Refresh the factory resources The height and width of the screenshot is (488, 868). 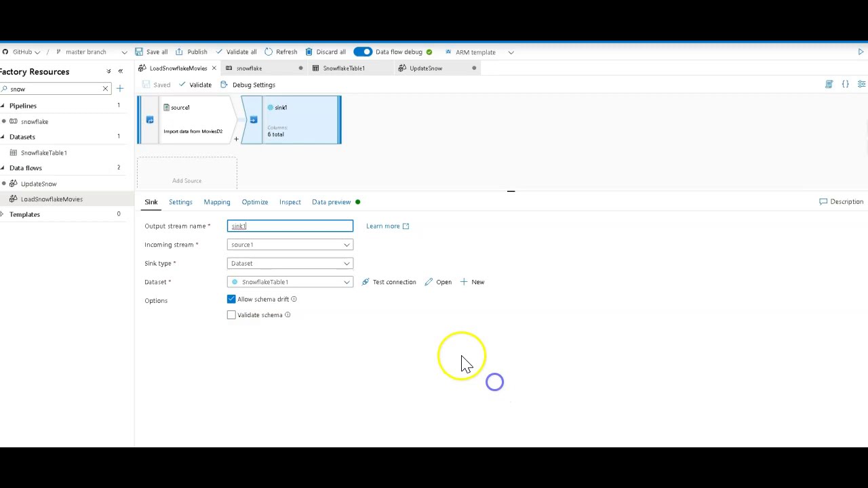point(281,52)
